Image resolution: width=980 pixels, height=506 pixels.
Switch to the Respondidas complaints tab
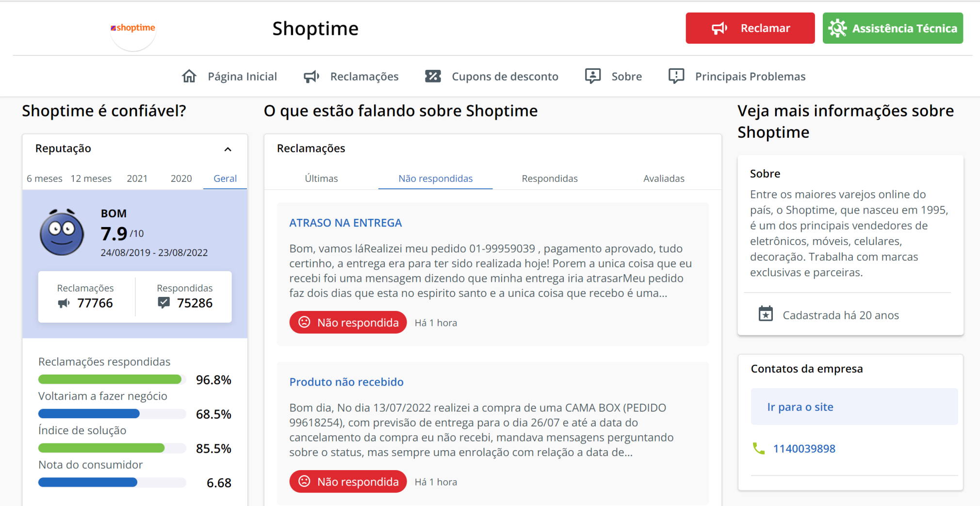pos(549,179)
